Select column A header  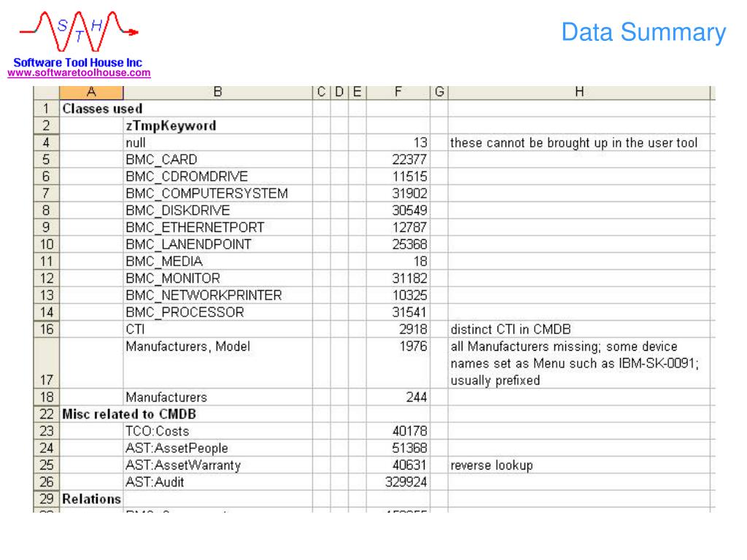click(91, 91)
